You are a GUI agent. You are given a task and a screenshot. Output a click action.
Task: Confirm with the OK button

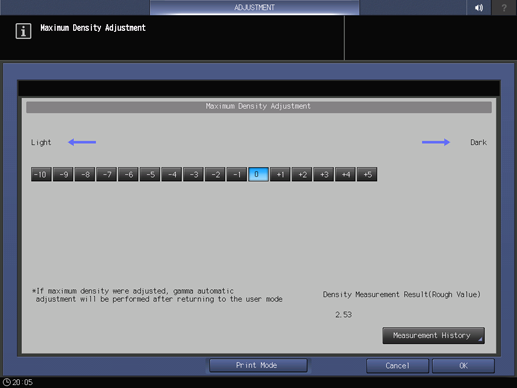tap(463, 366)
